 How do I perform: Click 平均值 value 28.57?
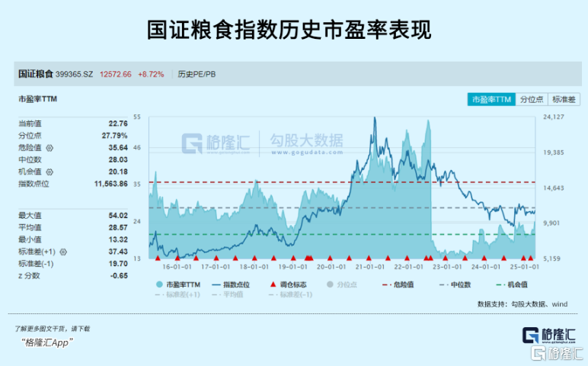[118, 227]
